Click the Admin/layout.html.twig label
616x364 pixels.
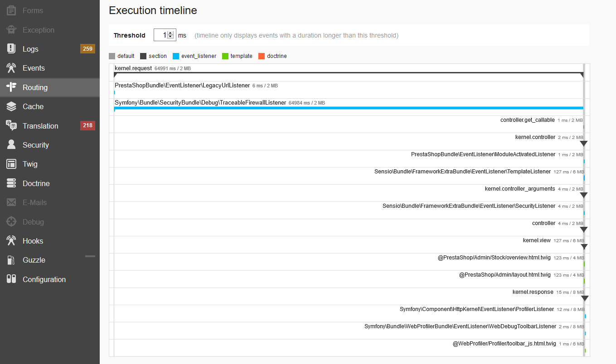(x=504, y=275)
